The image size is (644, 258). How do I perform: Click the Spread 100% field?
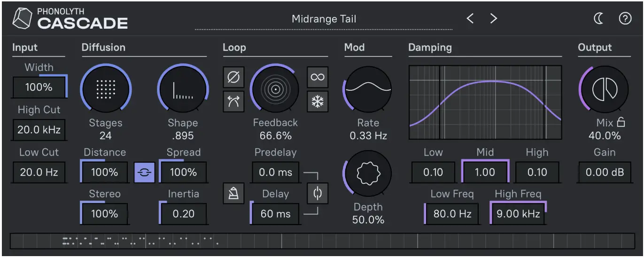click(x=183, y=172)
